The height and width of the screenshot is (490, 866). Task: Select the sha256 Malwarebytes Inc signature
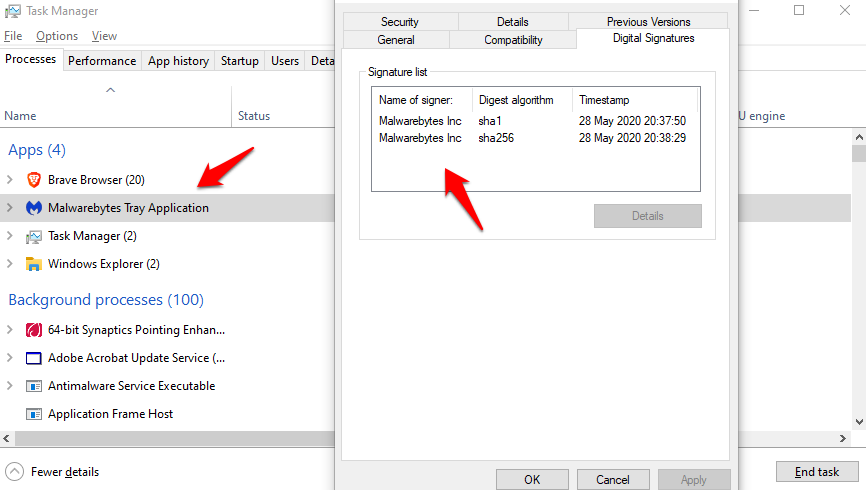click(535, 138)
